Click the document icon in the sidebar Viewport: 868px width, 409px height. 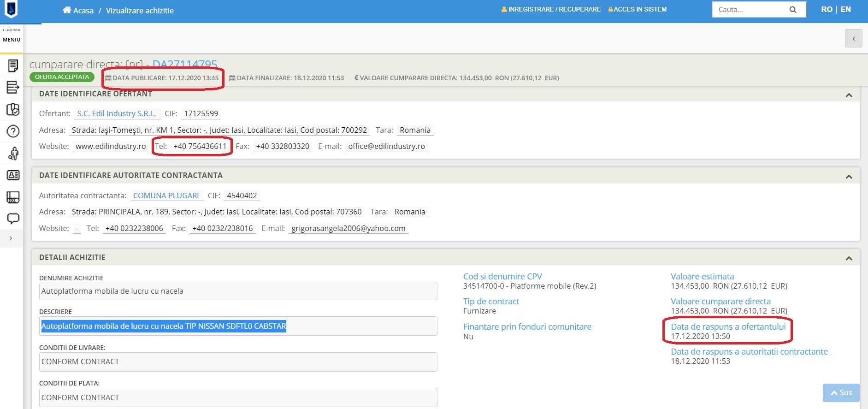(x=13, y=66)
